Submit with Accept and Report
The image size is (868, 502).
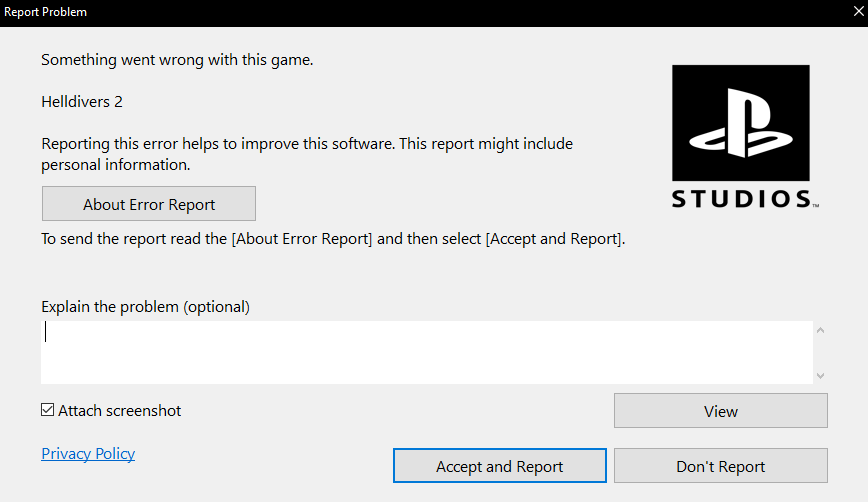(500, 465)
